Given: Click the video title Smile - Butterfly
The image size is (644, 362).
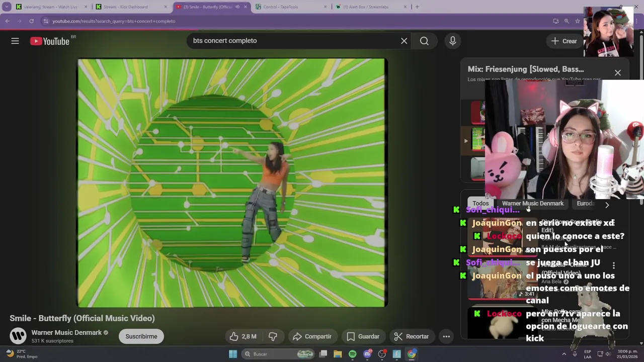Looking at the screenshot, I should [x=82, y=318].
